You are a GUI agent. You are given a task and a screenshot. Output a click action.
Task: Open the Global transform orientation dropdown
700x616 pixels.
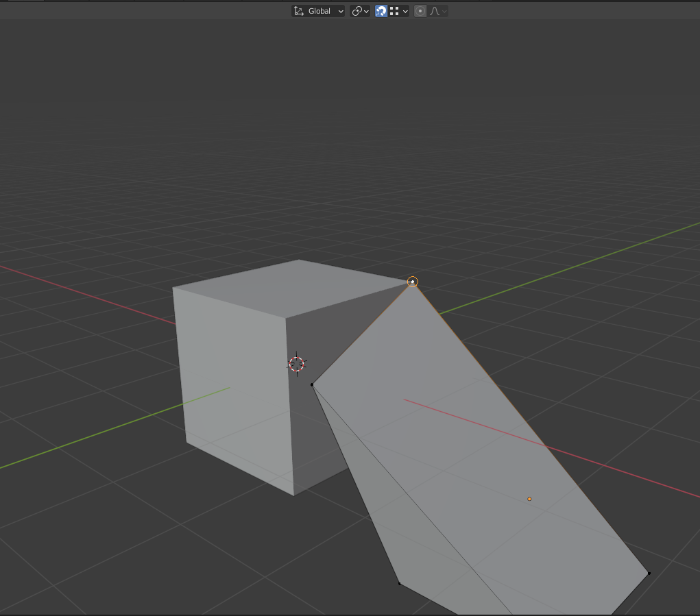coord(318,11)
